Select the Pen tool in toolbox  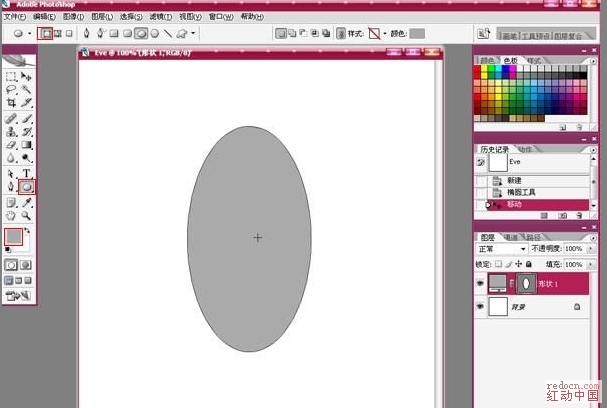pyautogui.click(x=11, y=187)
